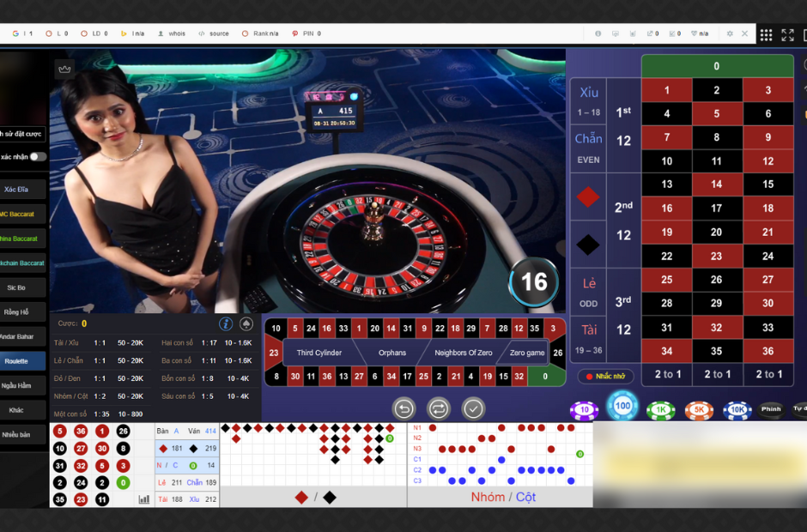Viewport: 807px width, 532px height.
Task: Click the source toolbar item
Action: pos(214,33)
